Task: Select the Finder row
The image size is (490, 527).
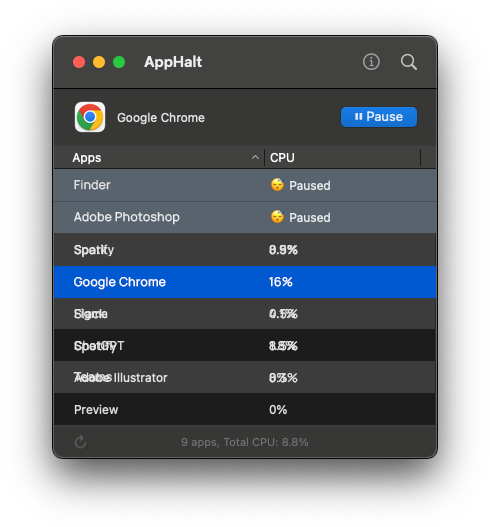Action: point(245,185)
